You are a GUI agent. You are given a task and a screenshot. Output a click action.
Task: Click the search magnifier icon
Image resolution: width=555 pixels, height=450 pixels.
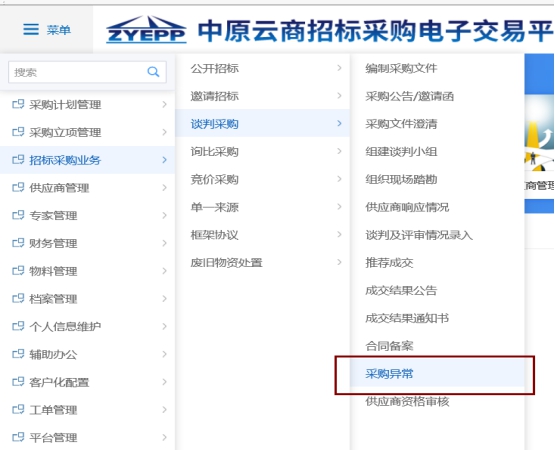tap(153, 72)
